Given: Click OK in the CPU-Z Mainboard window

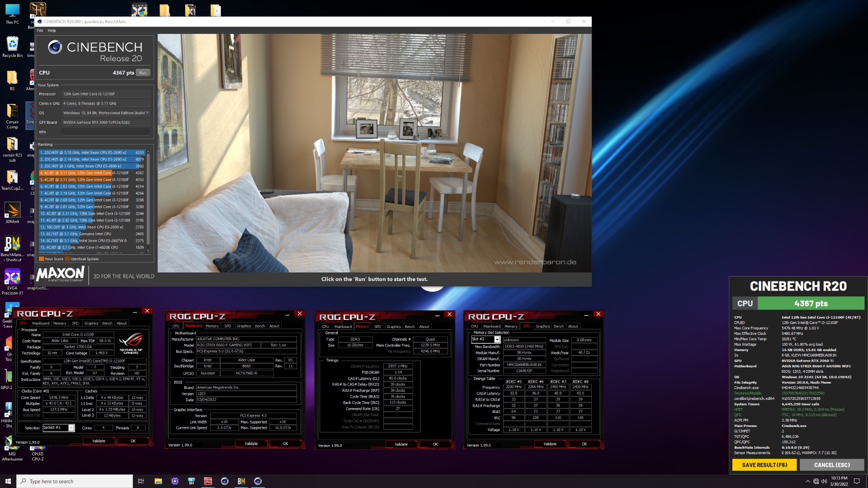Looking at the screenshot, I should (286, 444).
